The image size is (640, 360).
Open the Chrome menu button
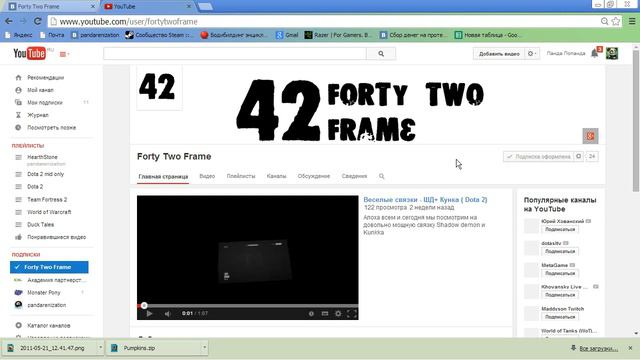[x=631, y=21]
